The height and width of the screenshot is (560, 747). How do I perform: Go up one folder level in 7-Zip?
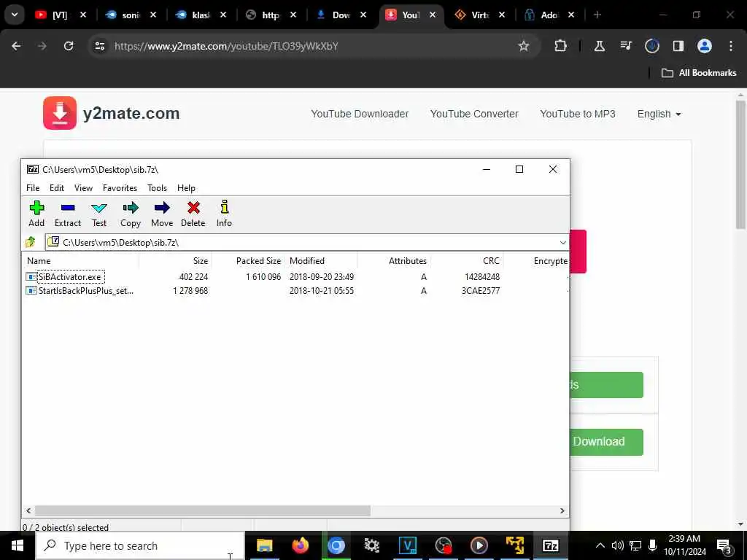[31, 242]
